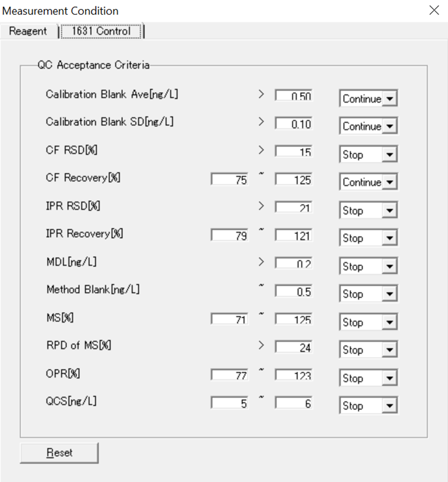Focus the RPD of MS value field
Viewport: 448px width, 482px height.
pyautogui.click(x=294, y=347)
